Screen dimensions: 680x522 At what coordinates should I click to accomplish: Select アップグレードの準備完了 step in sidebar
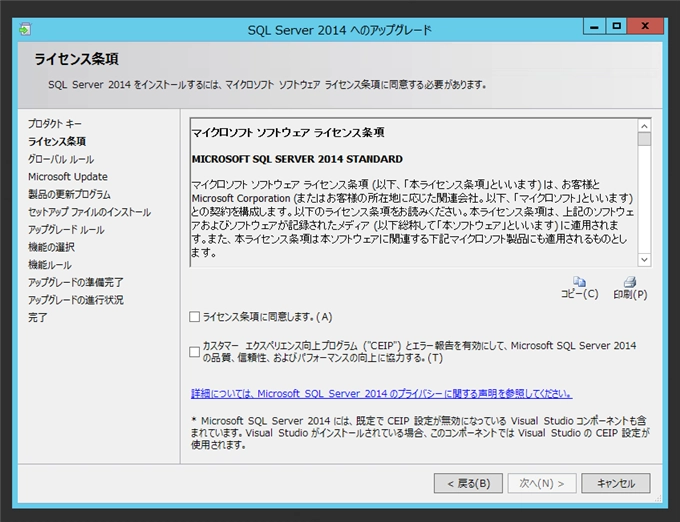tap(76, 283)
